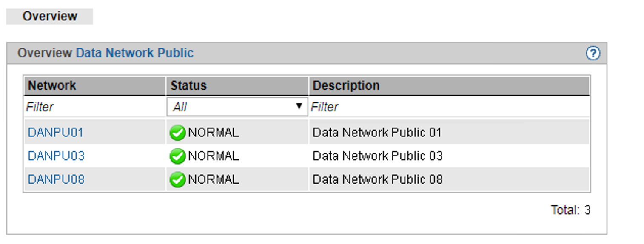Viewport: 644px width, 244px height.
Task: Follow the Data Network Public title link
Action: tap(134, 53)
